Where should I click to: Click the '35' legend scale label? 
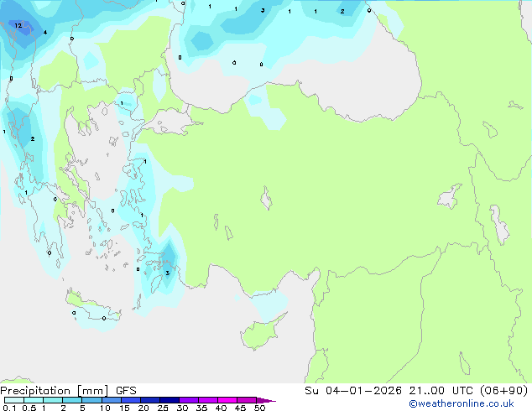[202, 408]
